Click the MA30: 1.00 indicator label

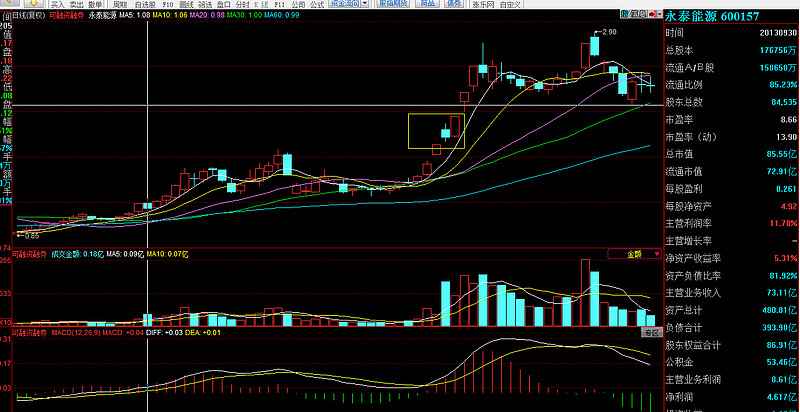tap(244, 15)
